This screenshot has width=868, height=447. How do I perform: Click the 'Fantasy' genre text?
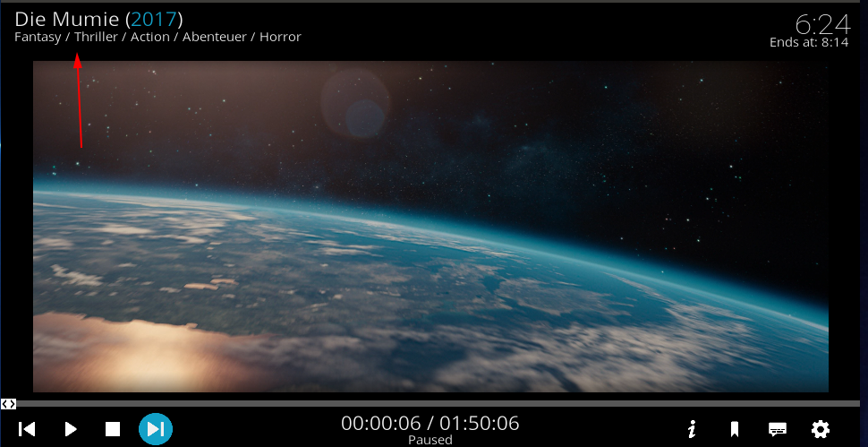(38, 37)
